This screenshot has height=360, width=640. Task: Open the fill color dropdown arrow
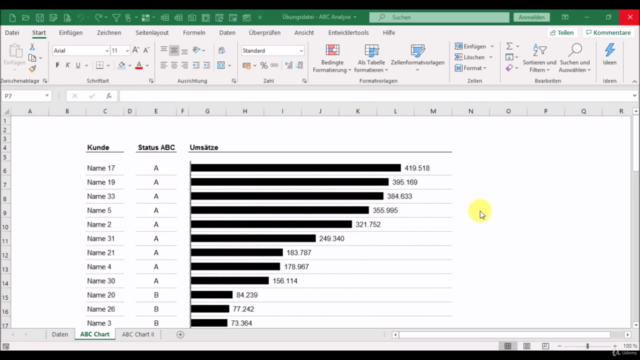(x=130, y=66)
